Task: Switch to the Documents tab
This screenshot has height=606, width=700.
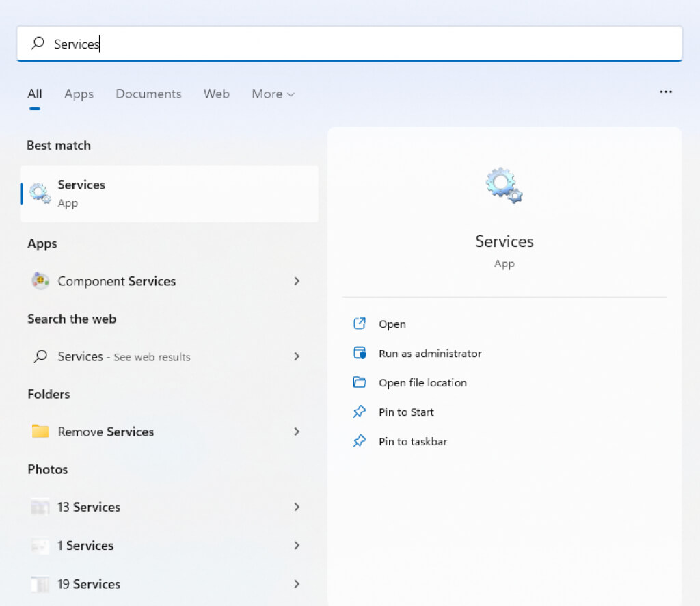Action: [x=148, y=94]
